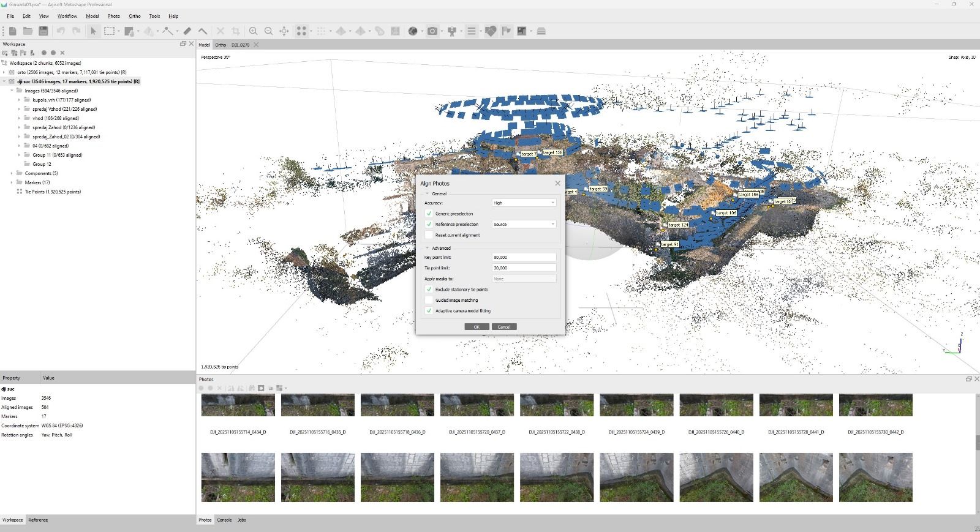Viewport: 980px width, 532px height.
Task: Toggle Guided image matching checkbox
Action: pyautogui.click(x=429, y=300)
